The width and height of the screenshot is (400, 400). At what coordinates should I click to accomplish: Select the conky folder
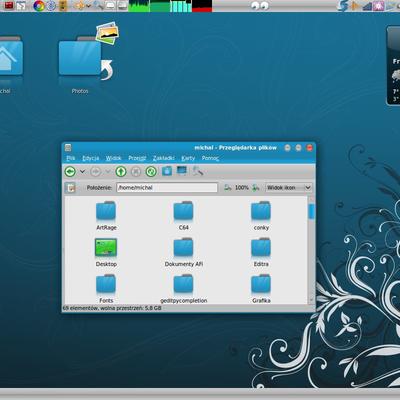coord(261,216)
